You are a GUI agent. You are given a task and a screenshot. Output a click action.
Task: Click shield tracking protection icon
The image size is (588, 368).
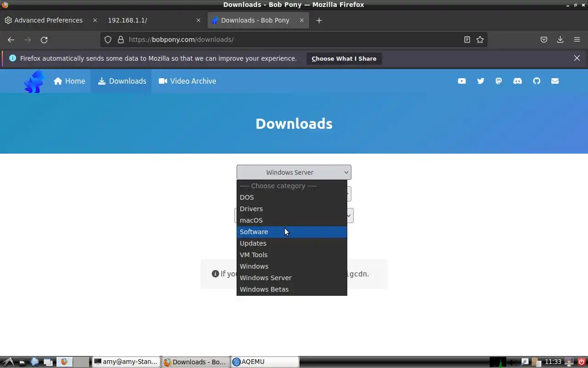(x=108, y=40)
